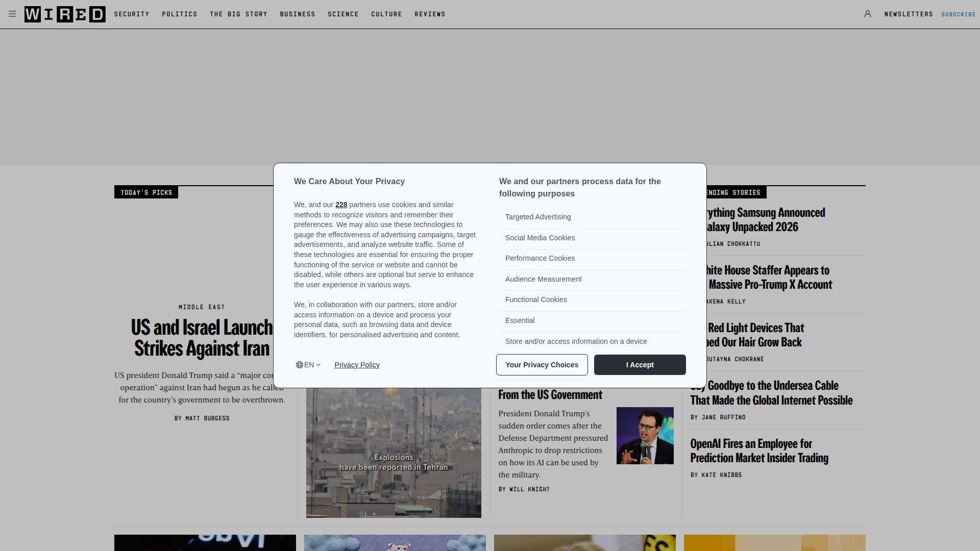The width and height of the screenshot is (980, 551).
Task: Expand the Functional Cookies purpose
Action: coord(535,299)
